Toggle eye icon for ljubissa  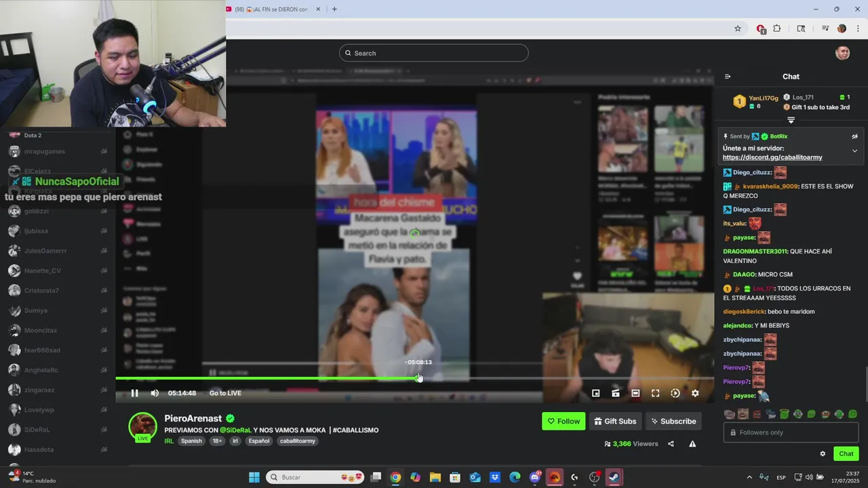[x=104, y=231]
